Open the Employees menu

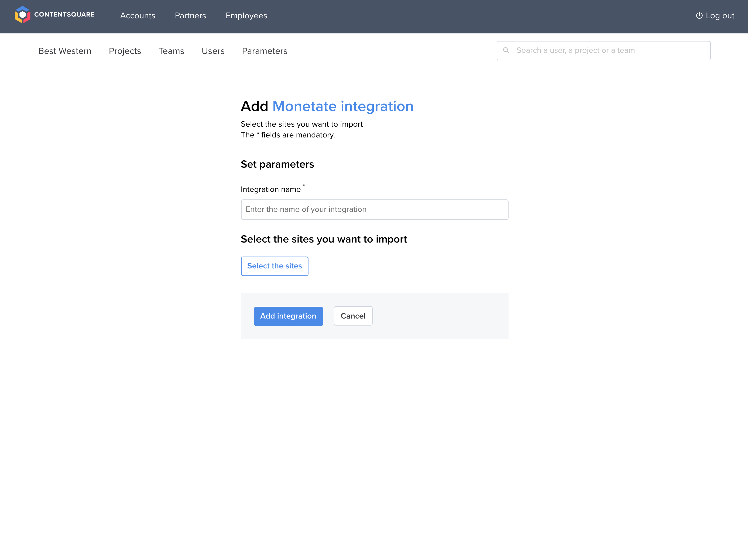[x=246, y=16]
